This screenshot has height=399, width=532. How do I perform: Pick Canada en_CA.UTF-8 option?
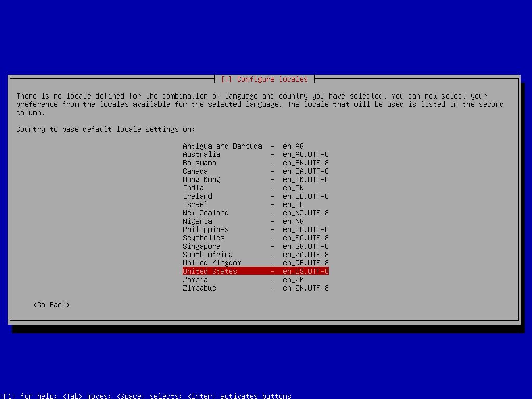click(x=256, y=171)
